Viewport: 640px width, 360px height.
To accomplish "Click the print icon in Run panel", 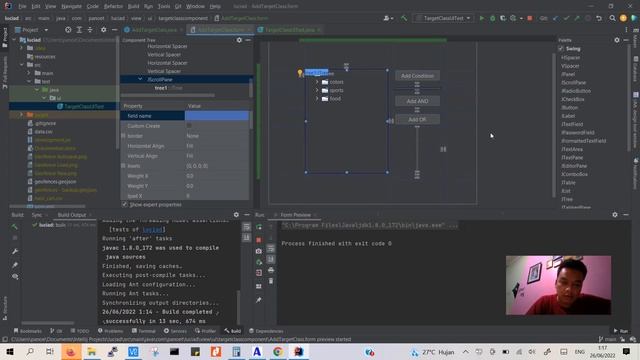I will [271, 270].
